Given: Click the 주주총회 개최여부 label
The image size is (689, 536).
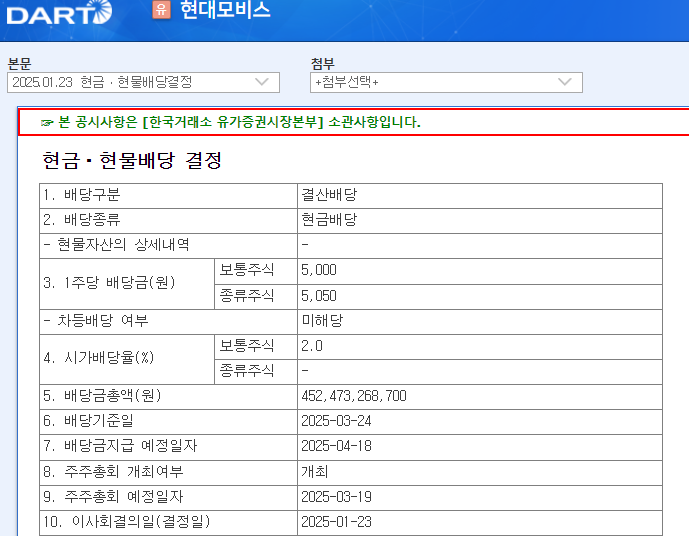Looking at the screenshot, I should tap(113, 471).
